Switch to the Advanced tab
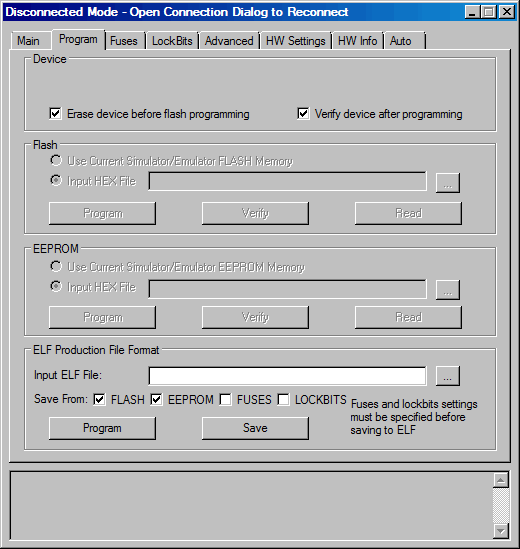 coord(229,41)
